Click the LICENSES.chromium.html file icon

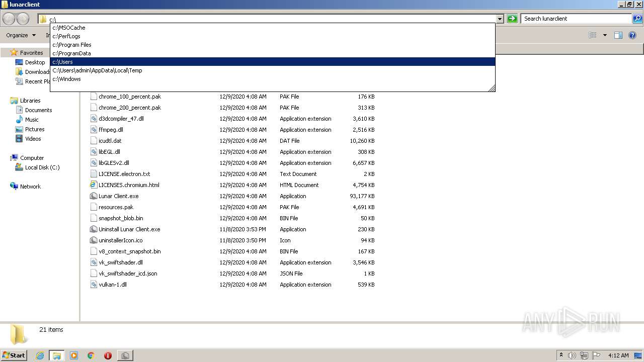94,185
